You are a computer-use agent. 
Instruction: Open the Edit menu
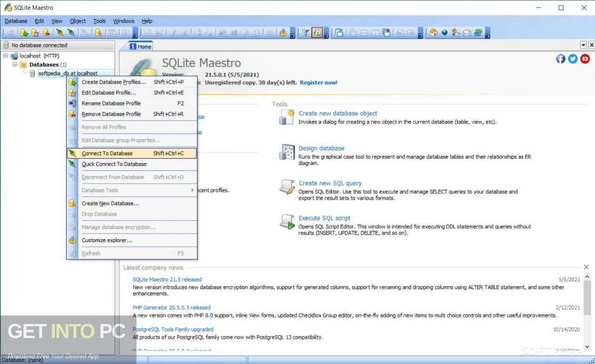[40, 21]
